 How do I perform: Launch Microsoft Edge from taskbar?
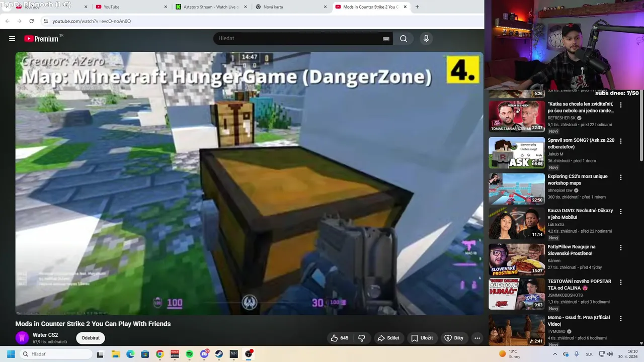[130, 354]
